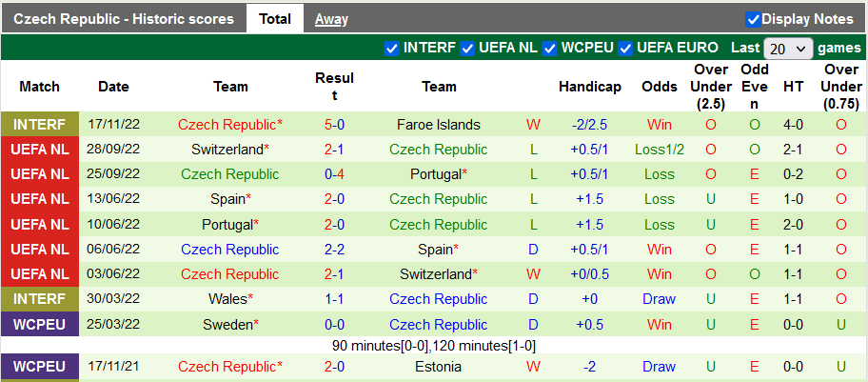Toggle the Display Notes checkbox

click(753, 19)
